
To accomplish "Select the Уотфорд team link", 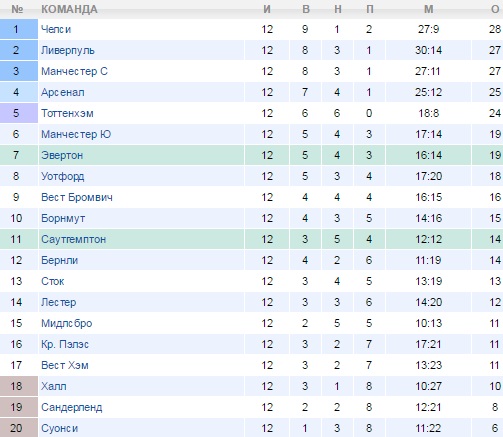I will (x=63, y=176).
